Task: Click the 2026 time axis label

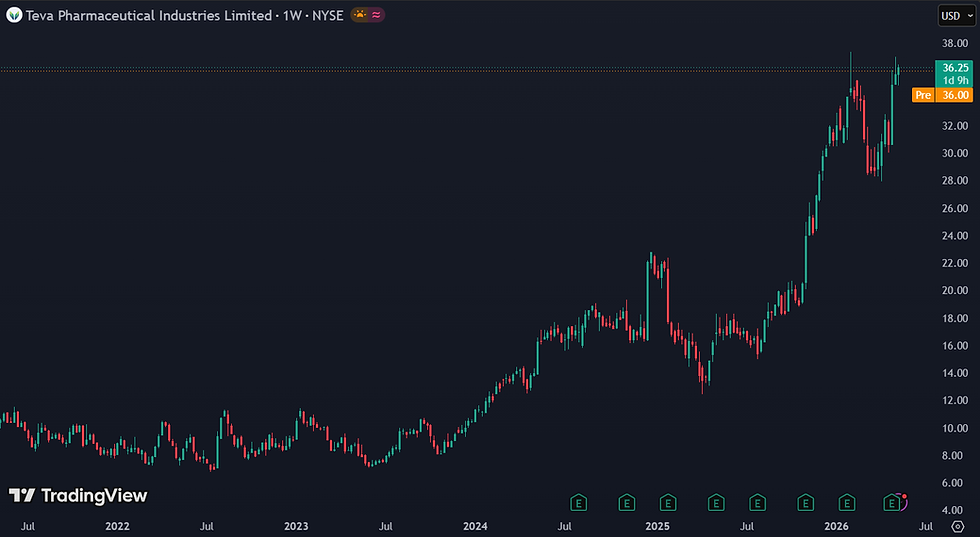Action: tap(837, 526)
